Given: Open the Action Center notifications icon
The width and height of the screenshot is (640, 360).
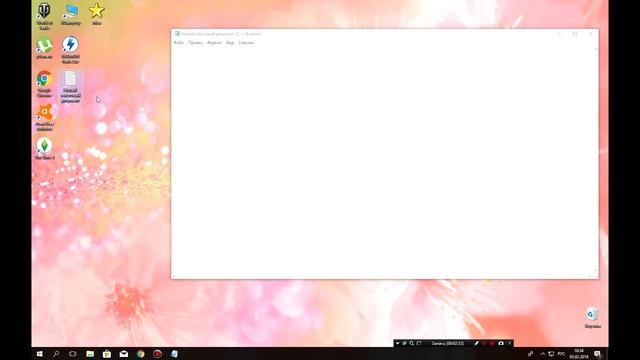Looking at the screenshot, I should 598,354.
